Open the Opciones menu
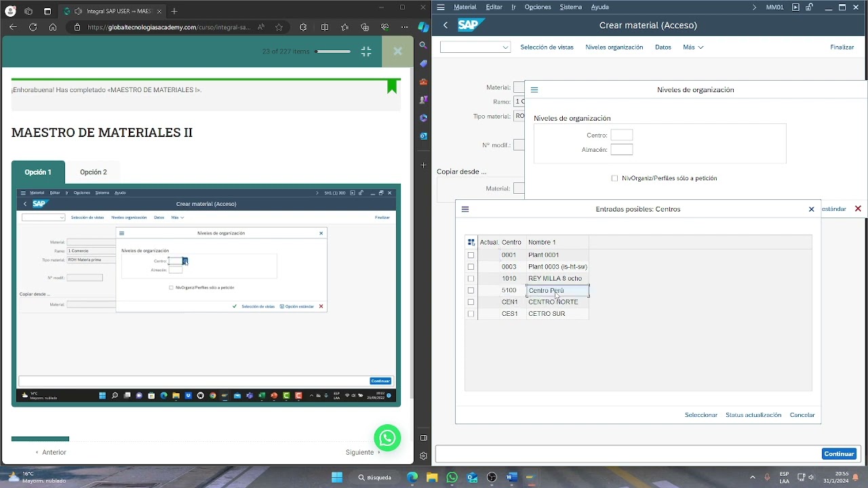The width and height of the screenshot is (868, 488). pos(538,7)
